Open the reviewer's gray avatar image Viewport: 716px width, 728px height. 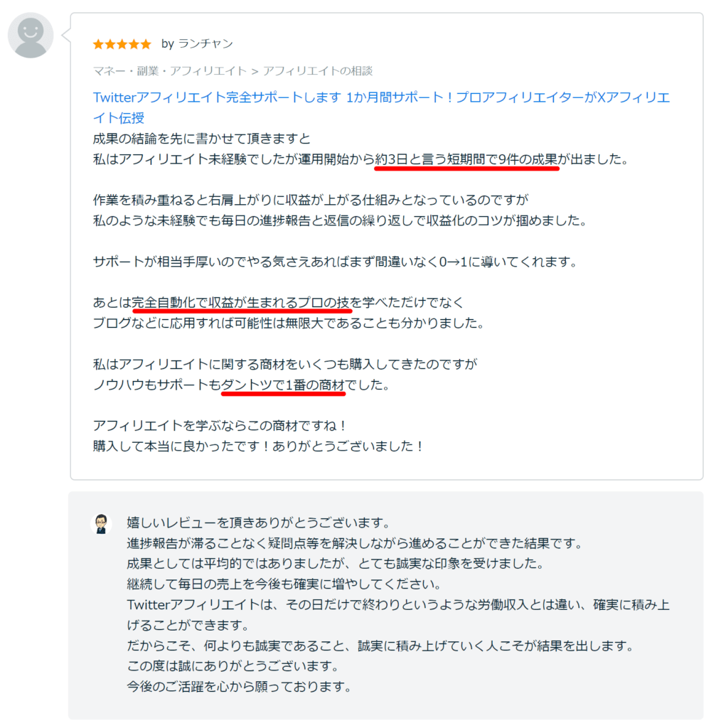tap(30, 34)
